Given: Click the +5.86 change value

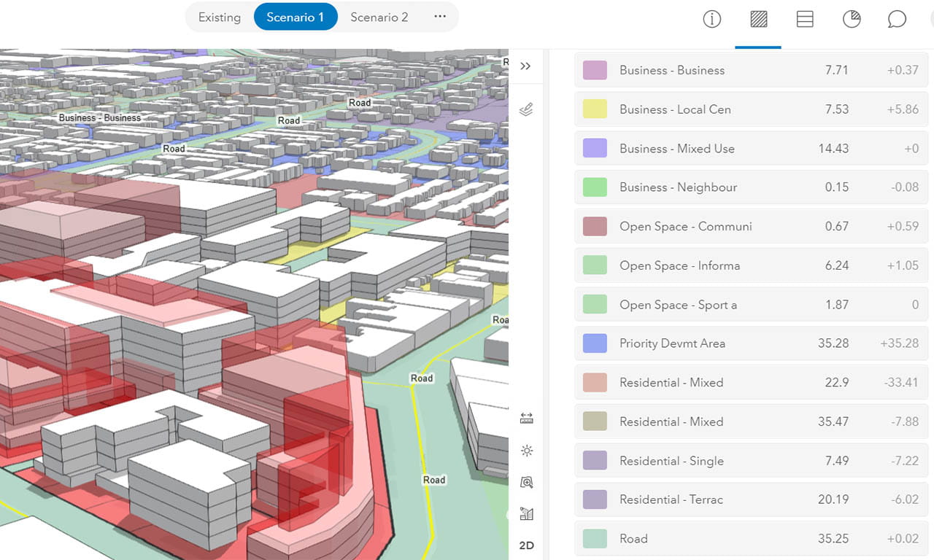Looking at the screenshot, I should (x=903, y=109).
